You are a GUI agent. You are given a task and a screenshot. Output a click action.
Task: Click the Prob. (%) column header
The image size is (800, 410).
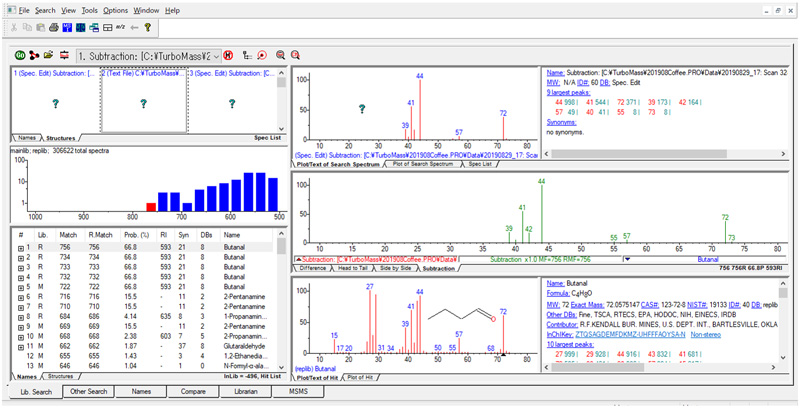136,235
